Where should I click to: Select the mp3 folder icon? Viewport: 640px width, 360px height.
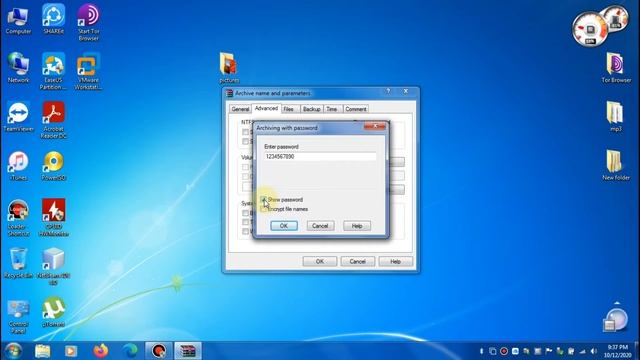pos(616,117)
